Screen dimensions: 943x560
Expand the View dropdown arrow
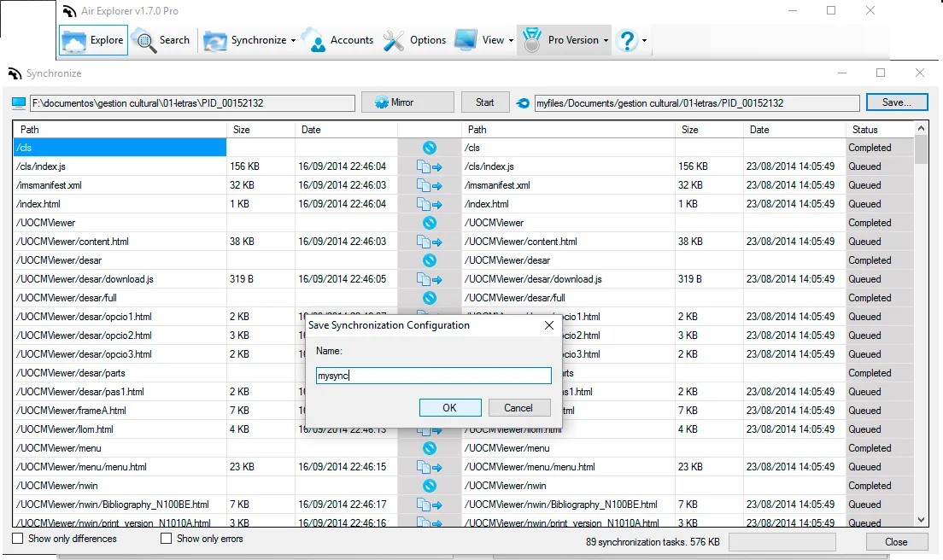(511, 41)
